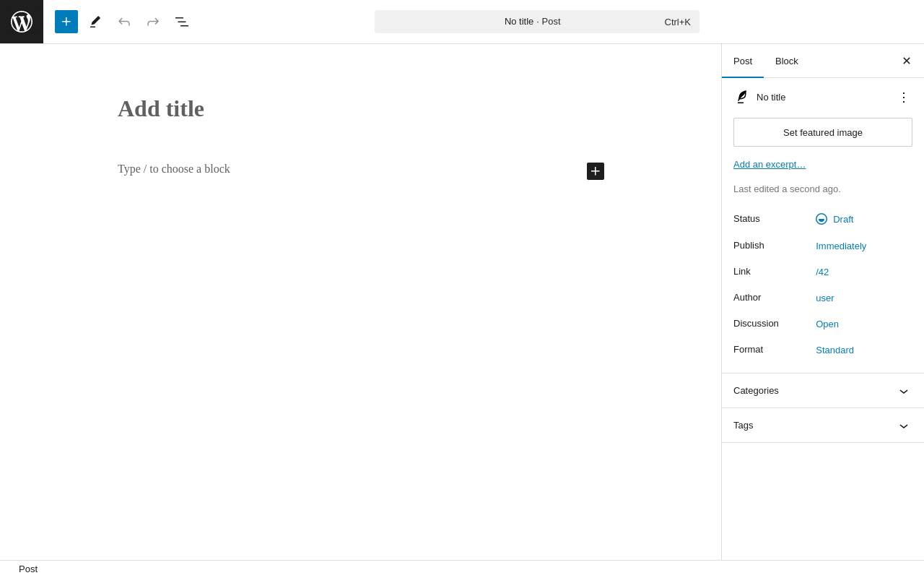Open Document Overview list view

(182, 22)
